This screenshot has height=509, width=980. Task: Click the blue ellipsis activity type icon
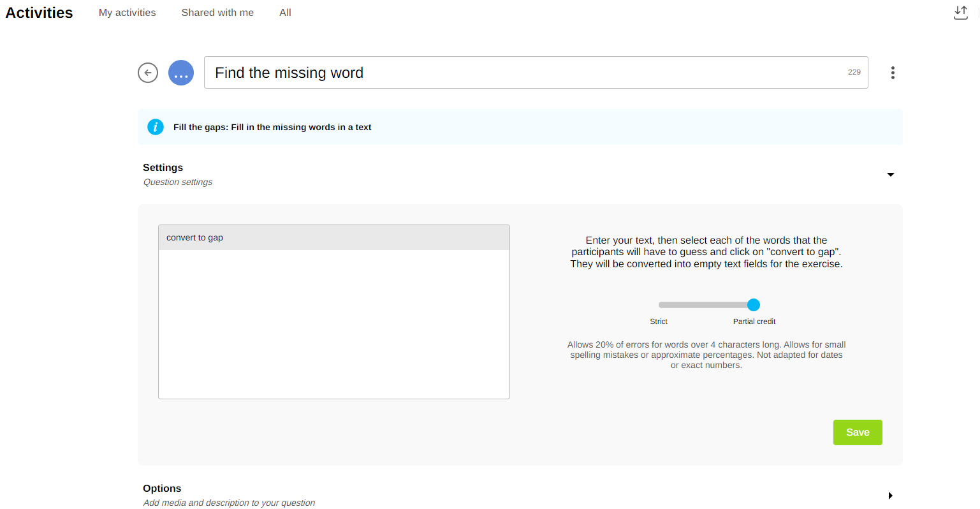pos(181,73)
